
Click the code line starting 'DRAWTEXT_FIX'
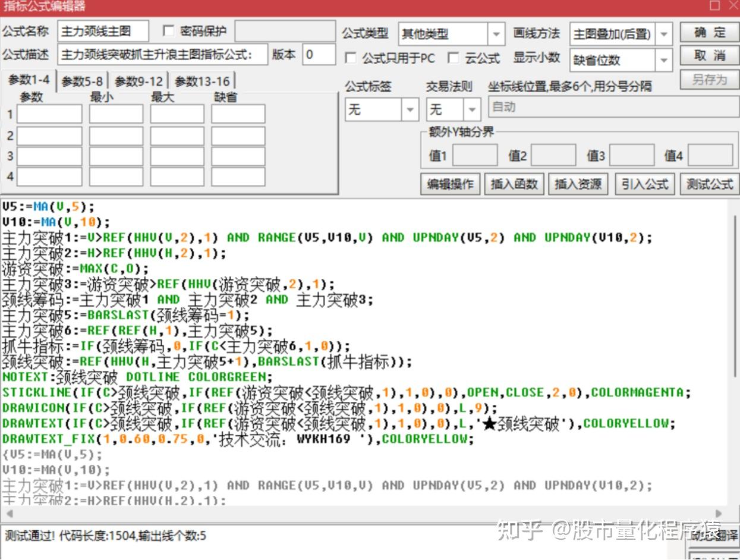pos(238,439)
